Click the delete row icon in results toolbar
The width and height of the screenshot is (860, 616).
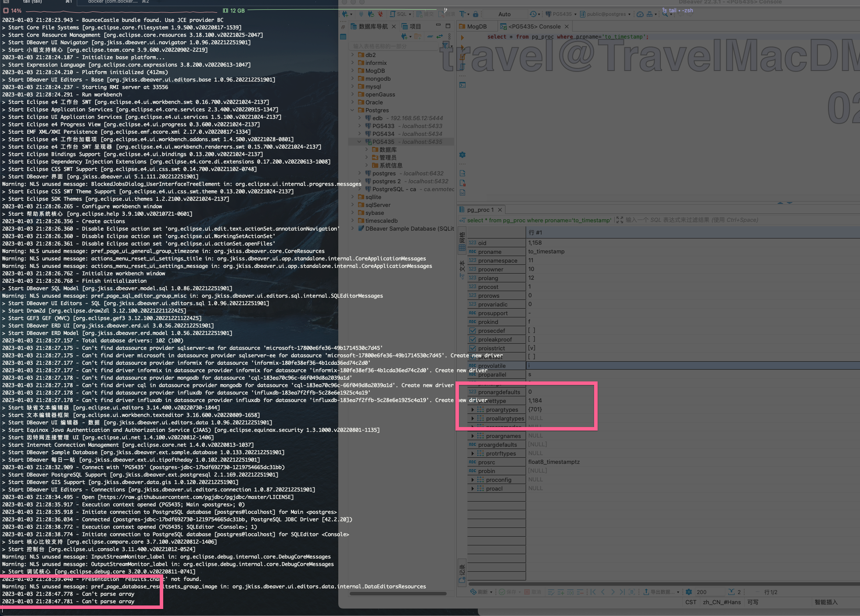click(x=580, y=592)
